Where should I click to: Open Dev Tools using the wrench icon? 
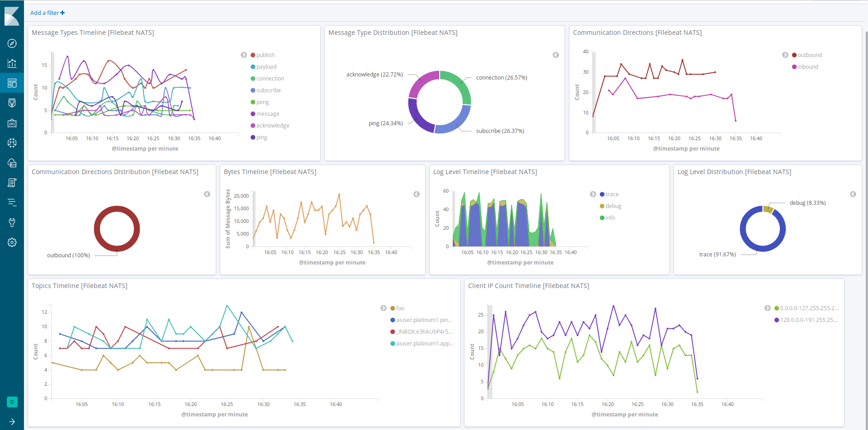(12, 222)
